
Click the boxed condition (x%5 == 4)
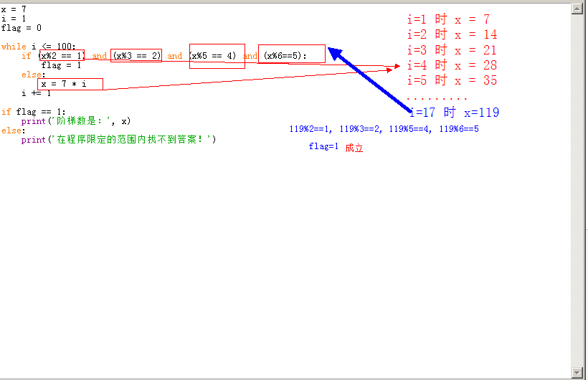point(216,56)
